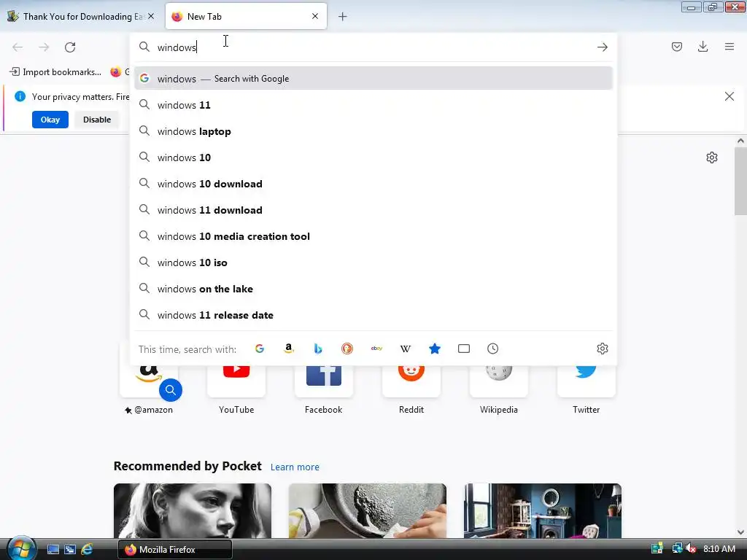Dismiss the privacy notification bar
The height and width of the screenshot is (560, 747).
pyautogui.click(x=729, y=97)
